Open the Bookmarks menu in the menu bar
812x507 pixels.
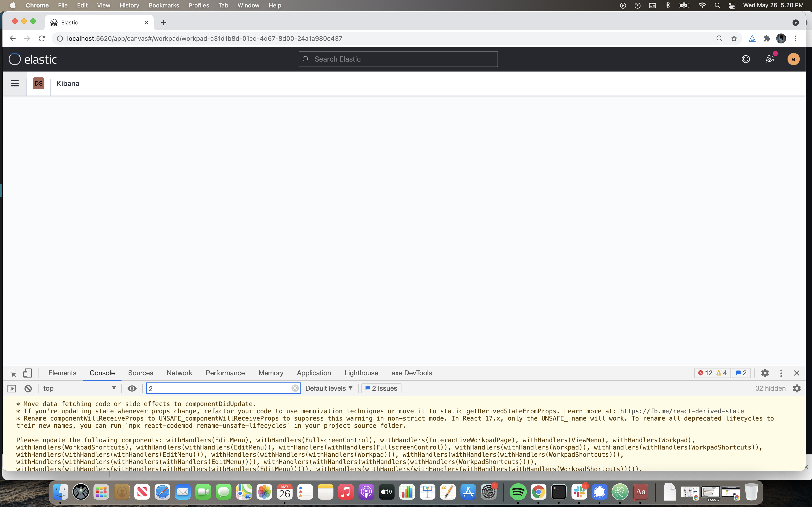pos(164,5)
